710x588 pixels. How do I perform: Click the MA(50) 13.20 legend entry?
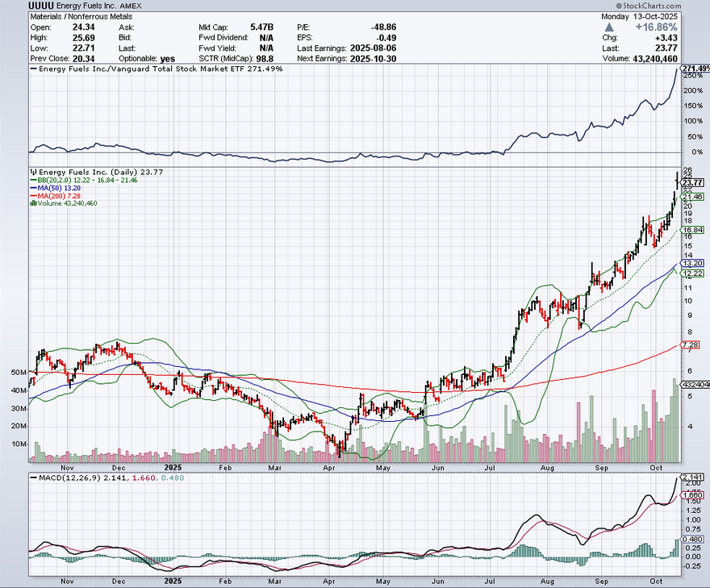55,188
